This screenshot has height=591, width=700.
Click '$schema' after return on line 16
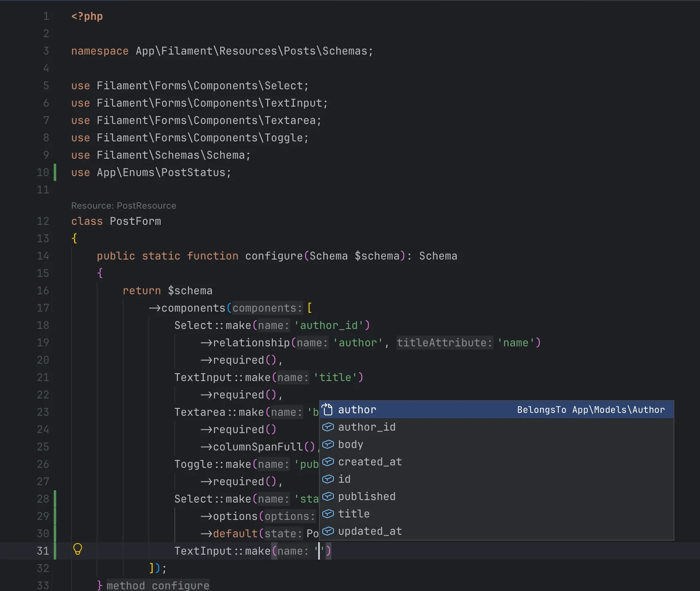(190, 291)
